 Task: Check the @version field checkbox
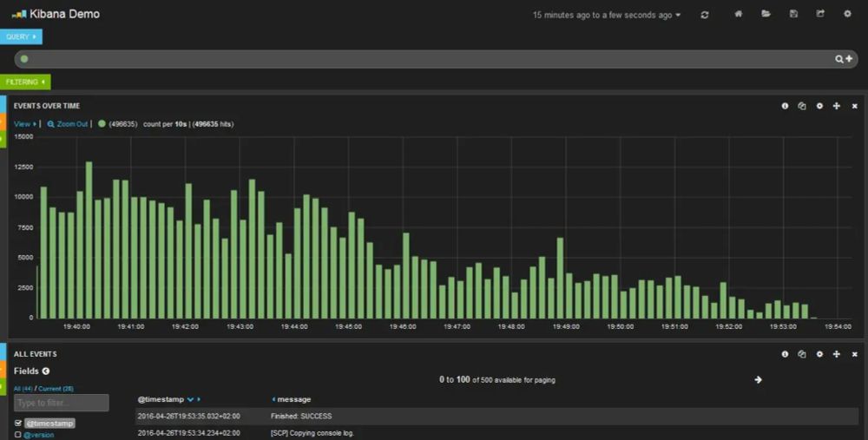point(17,435)
